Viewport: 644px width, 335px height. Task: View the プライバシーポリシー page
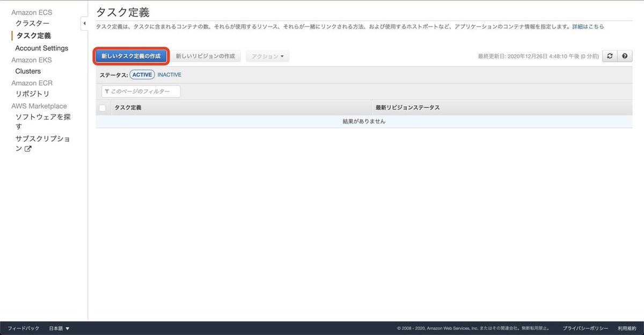[586, 328]
